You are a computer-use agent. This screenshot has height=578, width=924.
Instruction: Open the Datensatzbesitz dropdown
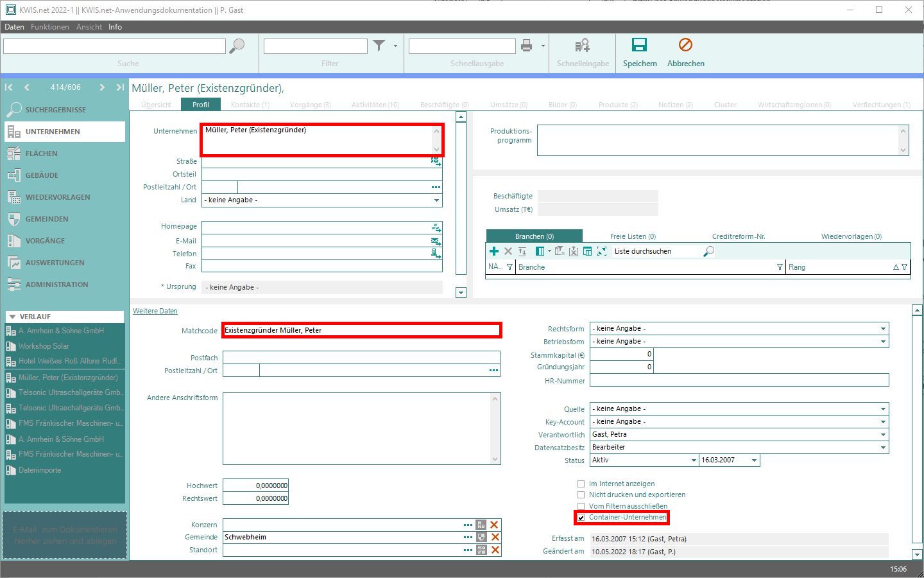pos(883,448)
